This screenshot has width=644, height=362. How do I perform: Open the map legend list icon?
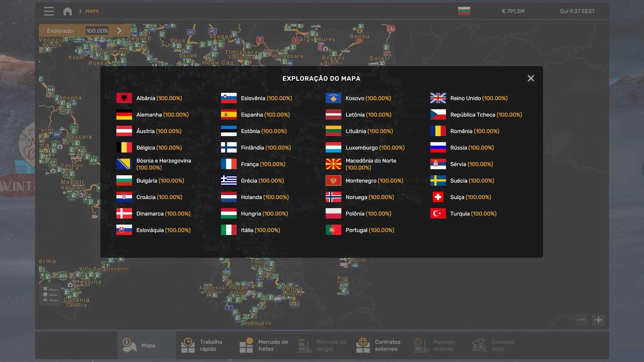(x=50, y=294)
